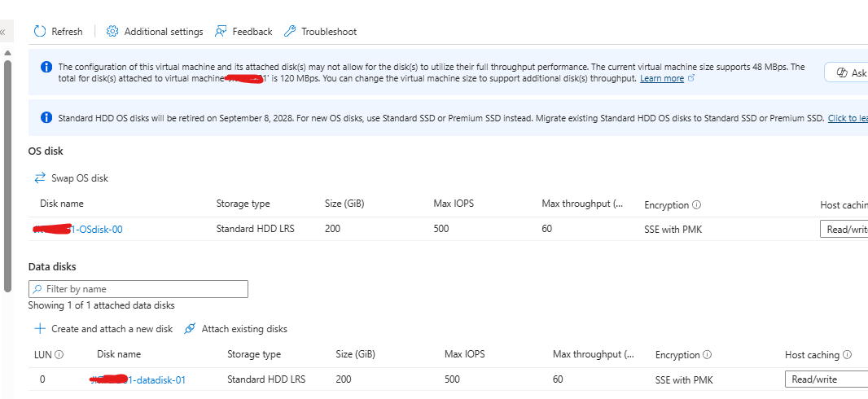Click the info icon in HDD retirement banner
This screenshot has width=868, height=399.
(46, 117)
